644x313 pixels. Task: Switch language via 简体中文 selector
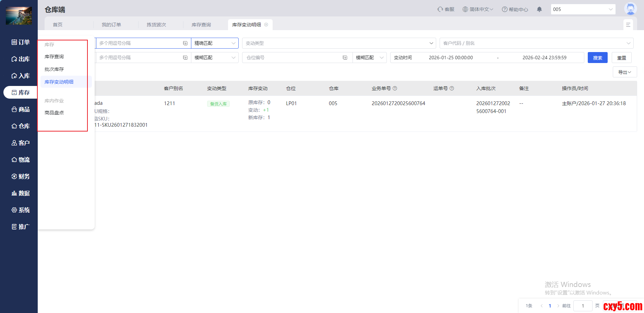tap(478, 9)
